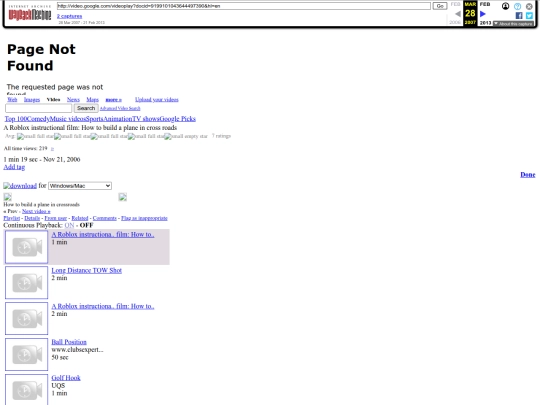Click the Wayback user account icon
540x405 pixels.
[x=505, y=6]
